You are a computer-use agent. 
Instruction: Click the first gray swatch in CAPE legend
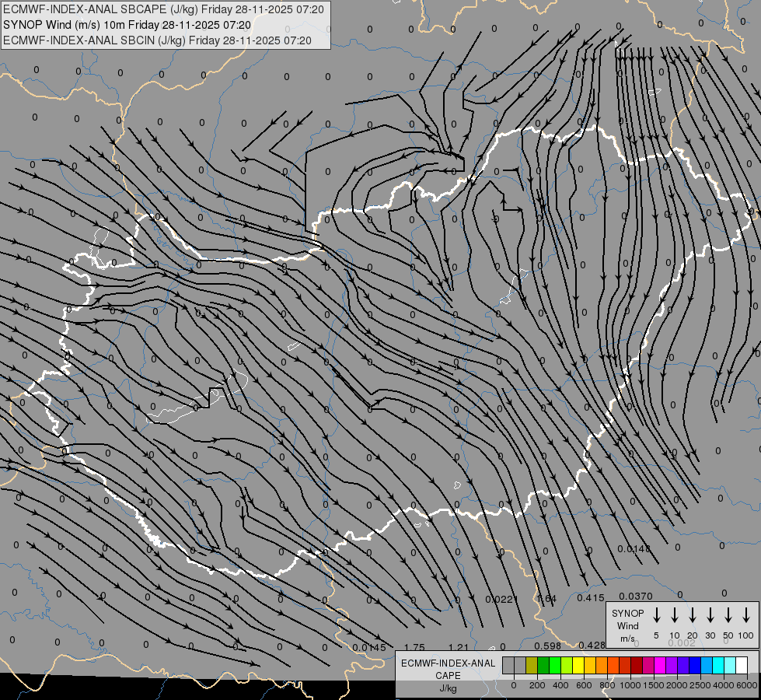pyautogui.click(x=508, y=666)
